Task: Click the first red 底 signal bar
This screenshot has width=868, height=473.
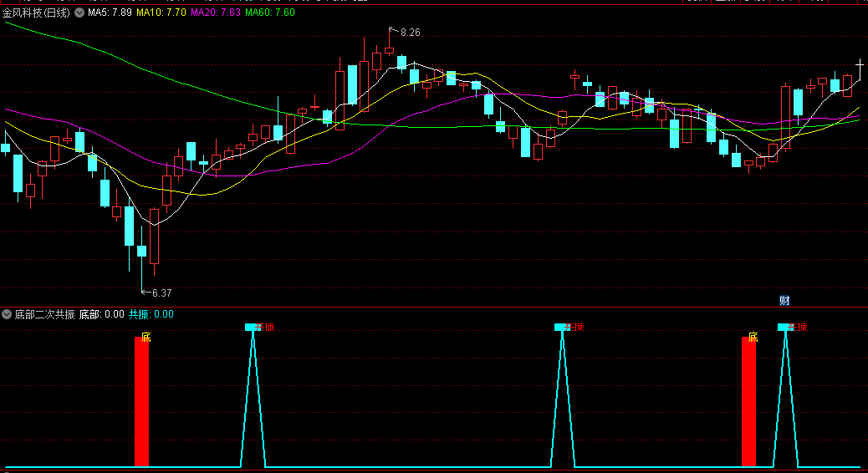Action: coord(141,402)
